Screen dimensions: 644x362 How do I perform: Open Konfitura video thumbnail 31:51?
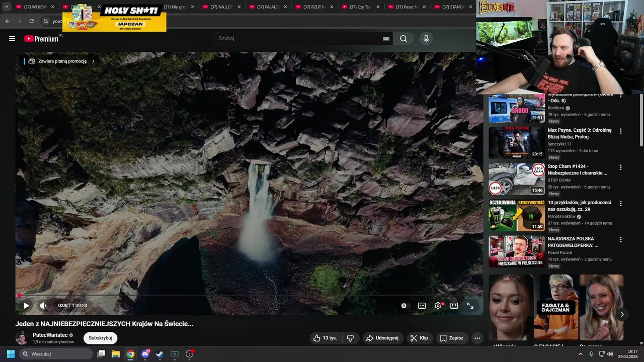coord(517,108)
